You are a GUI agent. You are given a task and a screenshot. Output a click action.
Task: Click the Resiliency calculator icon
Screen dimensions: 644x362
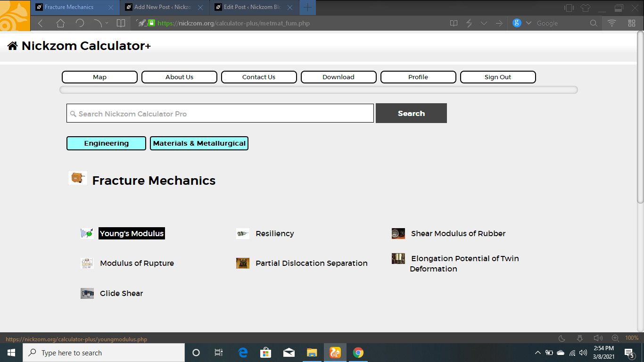pyautogui.click(x=243, y=233)
